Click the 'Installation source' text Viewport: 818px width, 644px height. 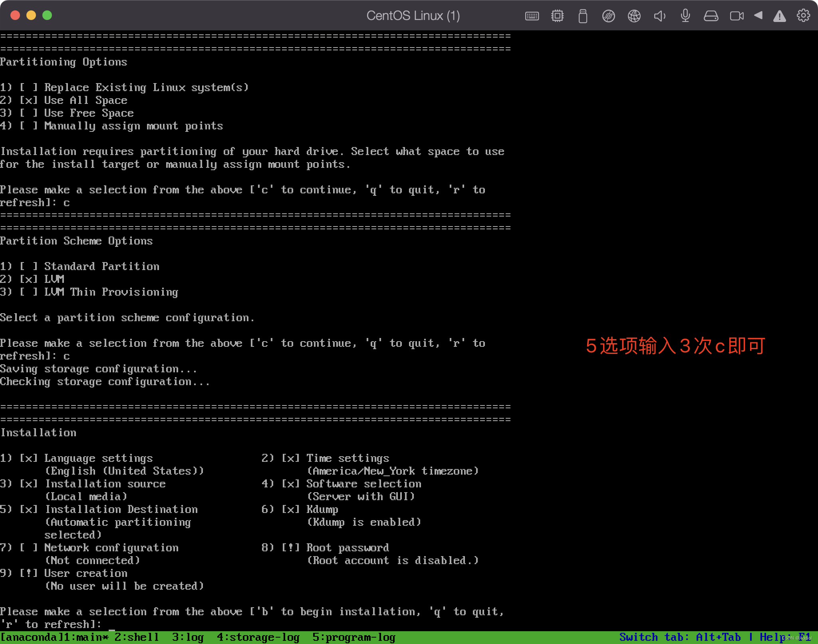[105, 484]
